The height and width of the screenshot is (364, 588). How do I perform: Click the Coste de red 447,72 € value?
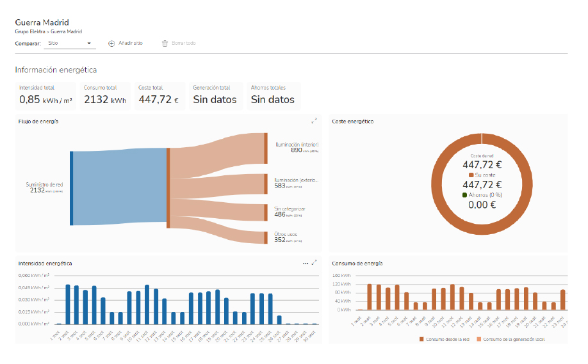(482, 165)
